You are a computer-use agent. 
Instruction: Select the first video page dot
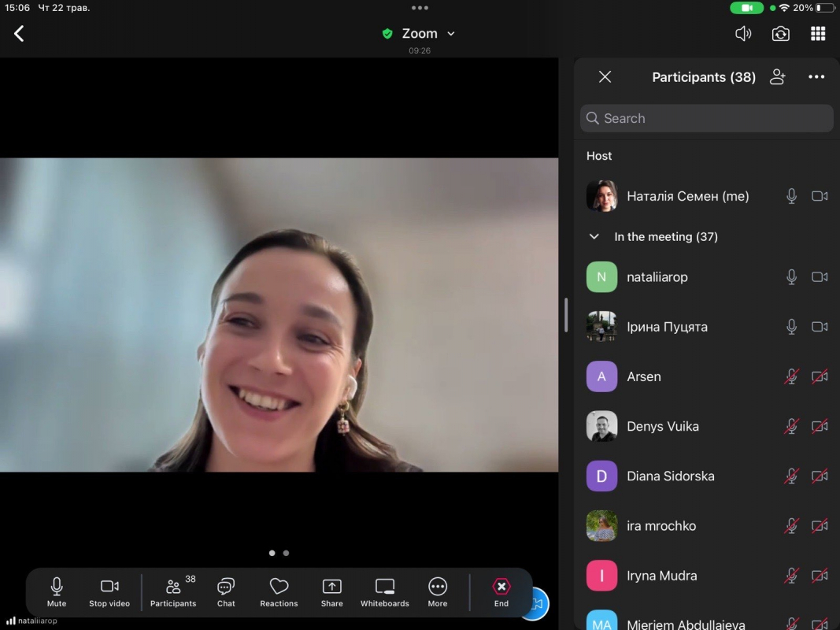pos(272,553)
